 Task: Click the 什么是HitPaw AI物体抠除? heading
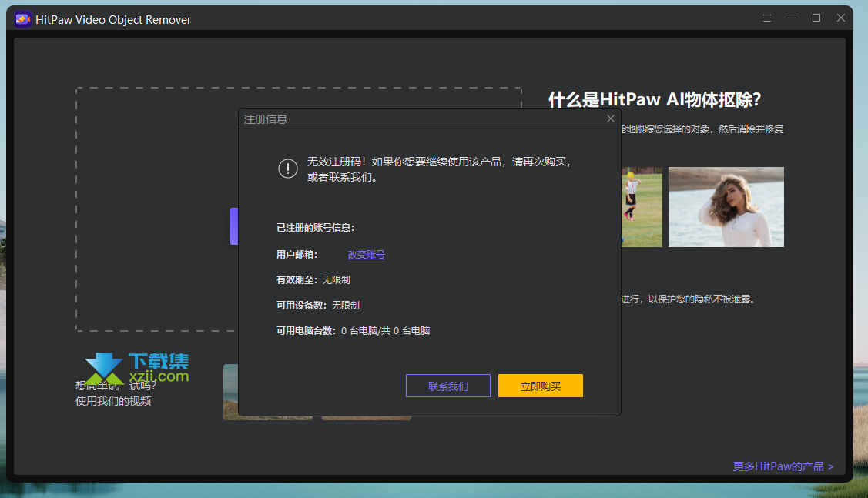[655, 99]
